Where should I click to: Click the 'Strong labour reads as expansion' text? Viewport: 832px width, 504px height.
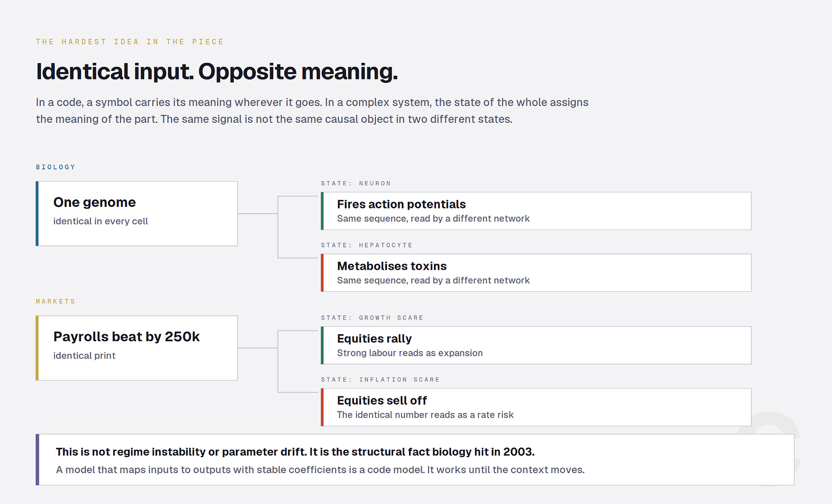pyautogui.click(x=410, y=353)
